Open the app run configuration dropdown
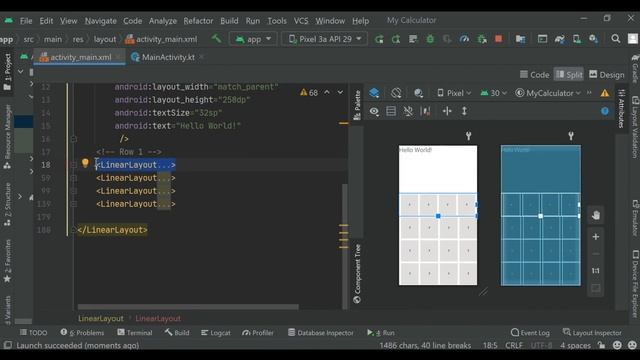 click(x=253, y=39)
